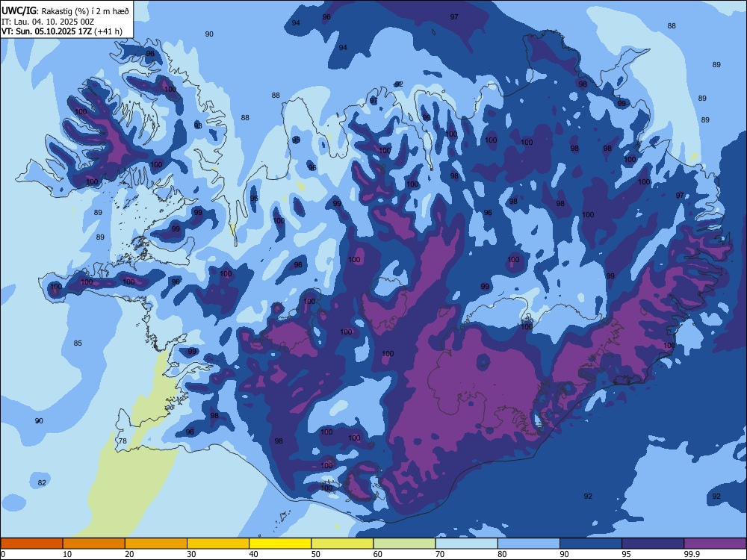Click the '82' humidity value over the sea

click(42, 482)
